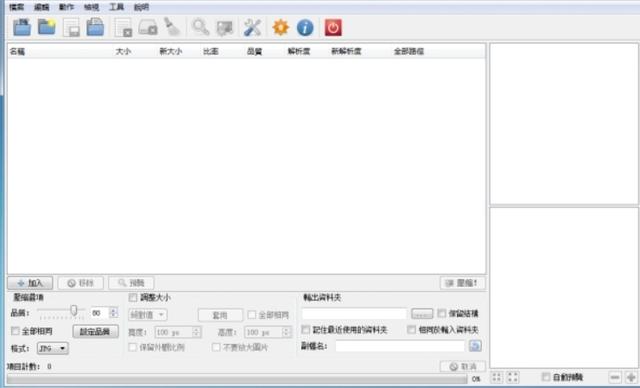Click the orange gear update icon
This screenshot has height=388, width=640.
tap(281, 27)
